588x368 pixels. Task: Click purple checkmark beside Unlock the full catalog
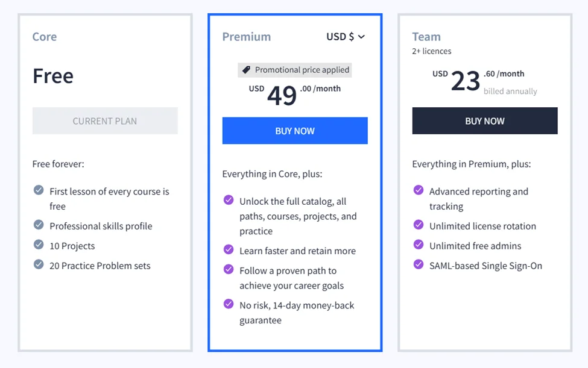(x=229, y=200)
